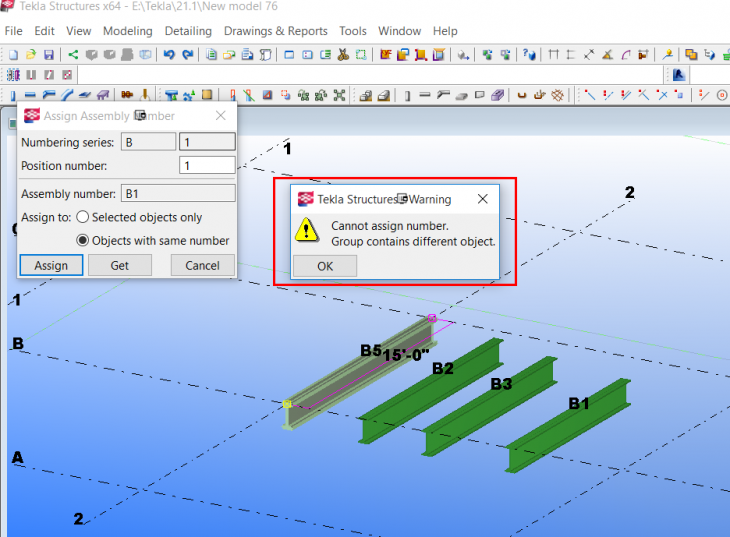Click the Undo arrow icon

click(169, 54)
